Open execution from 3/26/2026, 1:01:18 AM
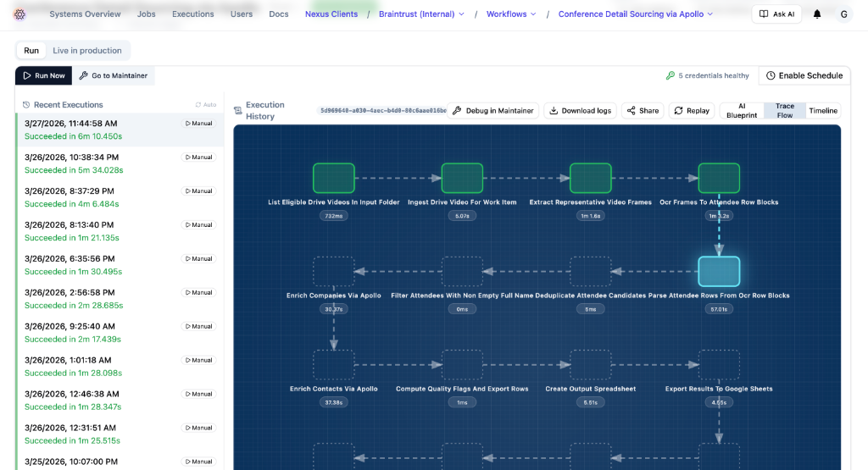 120,366
